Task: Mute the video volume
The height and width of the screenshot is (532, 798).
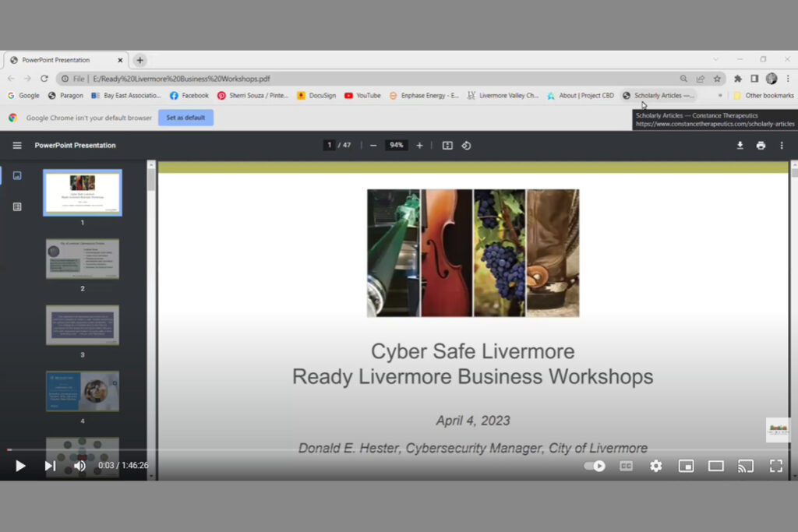Action: [80, 465]
